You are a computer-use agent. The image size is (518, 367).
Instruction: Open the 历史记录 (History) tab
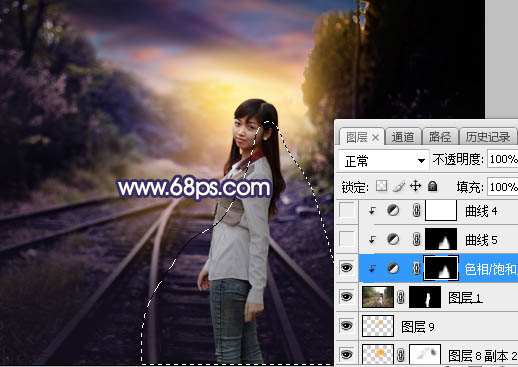click(488, 137)
